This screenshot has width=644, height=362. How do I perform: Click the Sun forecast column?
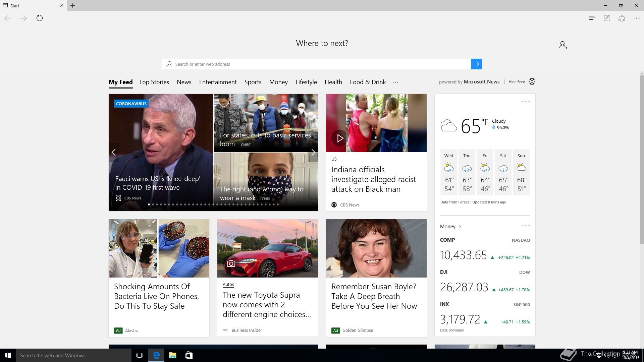[521, 172]
